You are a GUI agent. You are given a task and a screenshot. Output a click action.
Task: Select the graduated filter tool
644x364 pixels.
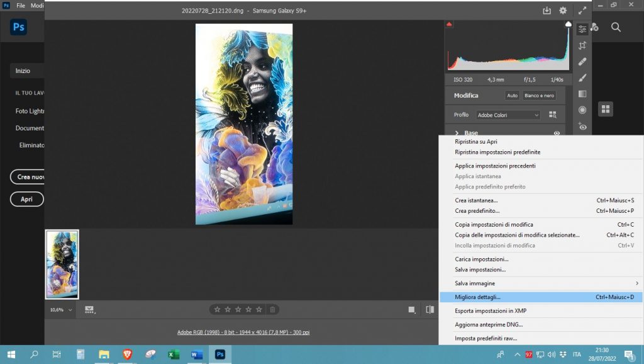tap(582, 94)
